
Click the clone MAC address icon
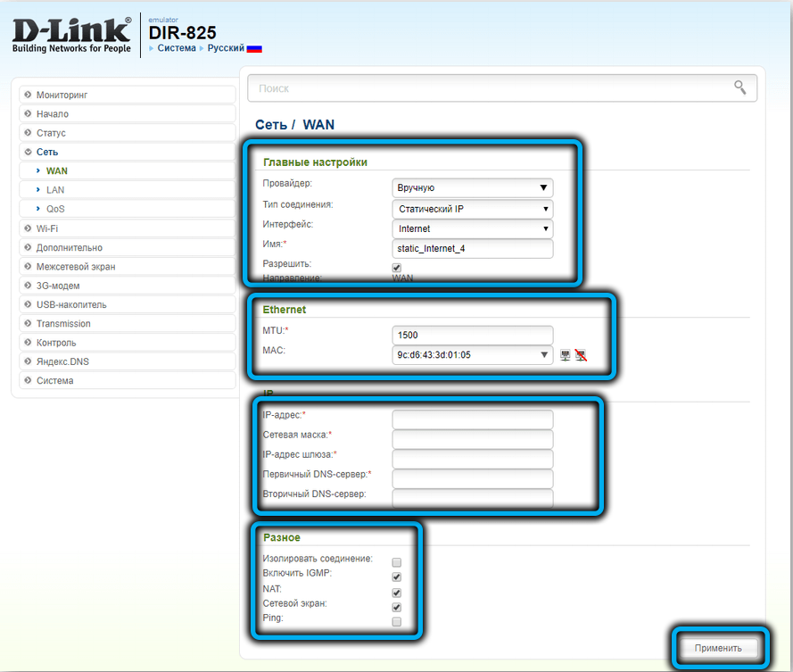coord(566,355)
